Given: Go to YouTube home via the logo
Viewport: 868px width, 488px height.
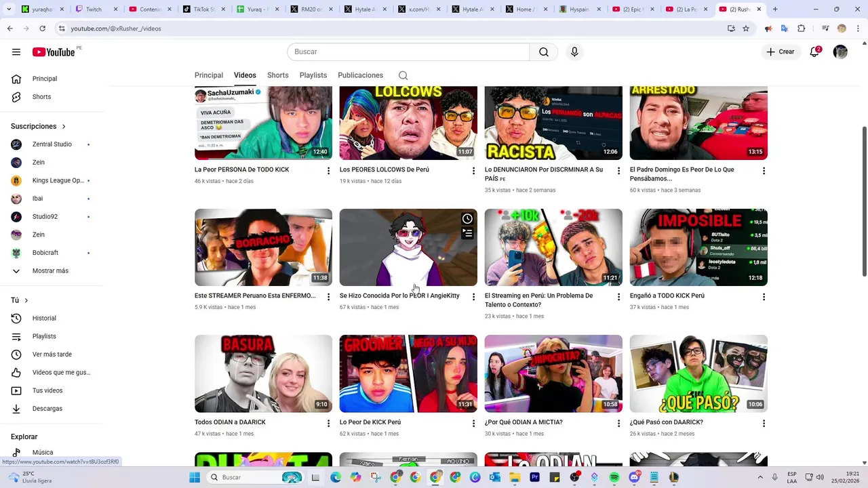Looking at the screenshot, I should coord(54,52).
